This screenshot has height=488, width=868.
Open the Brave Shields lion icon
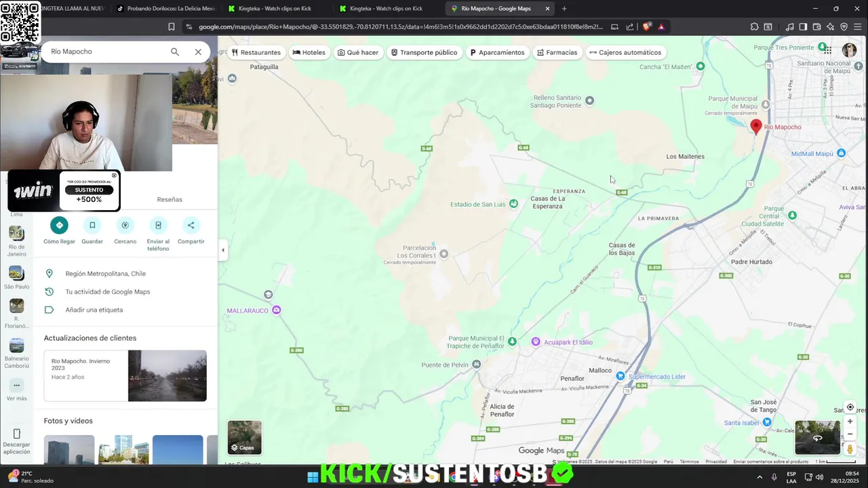click(647, 27)
